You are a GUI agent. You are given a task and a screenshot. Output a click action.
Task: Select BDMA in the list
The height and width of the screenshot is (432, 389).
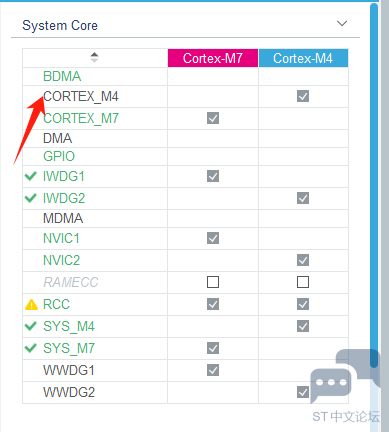[x=62, y=76]
